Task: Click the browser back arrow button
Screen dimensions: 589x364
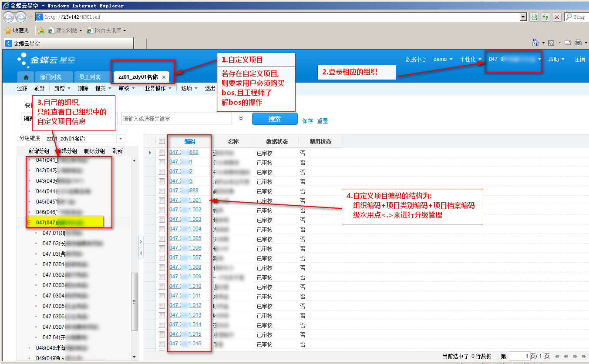Action: (x=8, y=17)
